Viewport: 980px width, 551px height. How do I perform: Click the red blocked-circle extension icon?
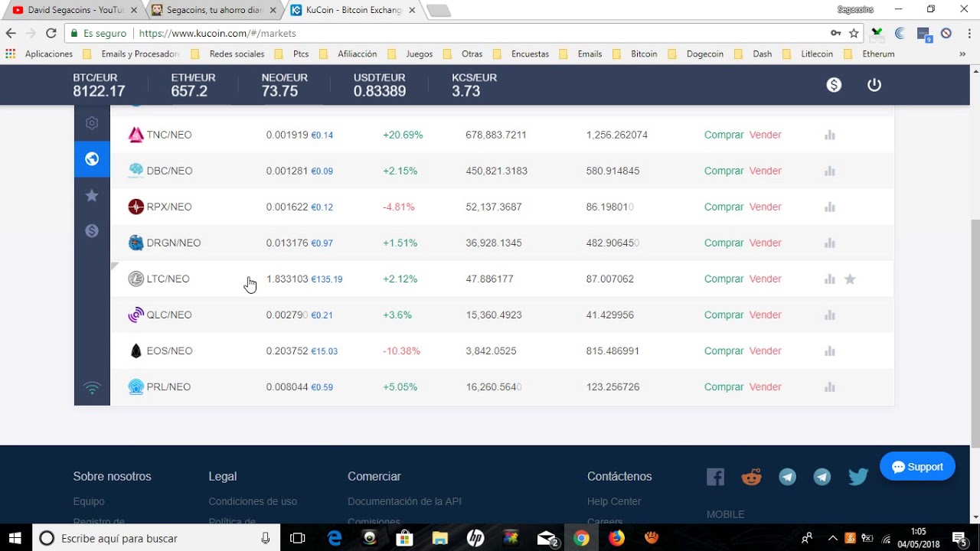tap(946, 33)
